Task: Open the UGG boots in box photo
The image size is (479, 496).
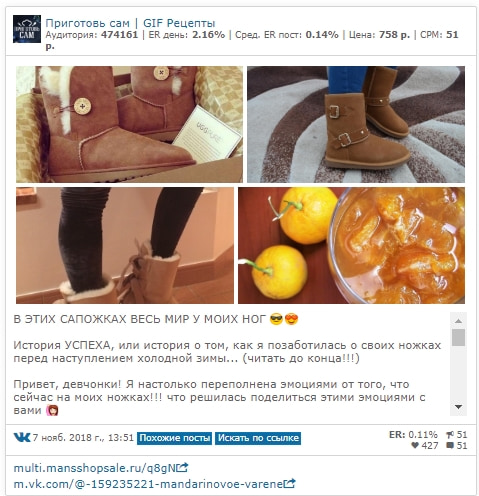Action: click(129, 124)
